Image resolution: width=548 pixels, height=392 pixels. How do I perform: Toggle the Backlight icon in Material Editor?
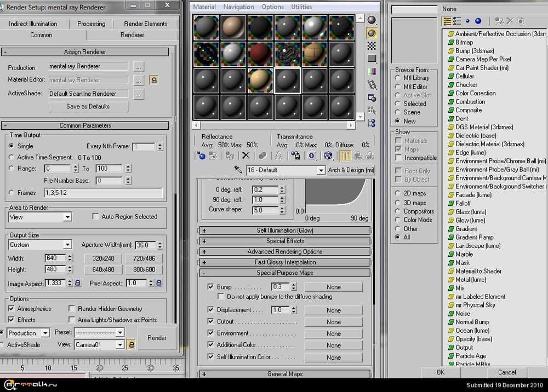coord(372,33)
